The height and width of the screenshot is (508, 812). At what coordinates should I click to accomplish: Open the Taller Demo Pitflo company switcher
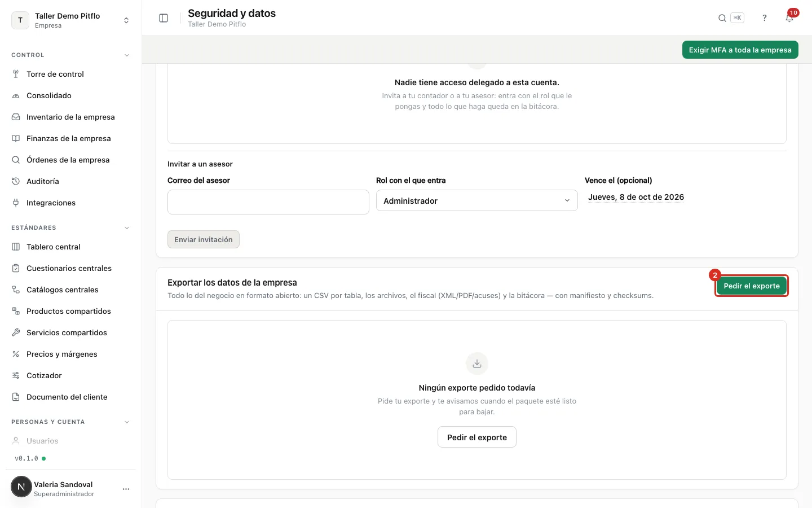(x=70, y=20)
